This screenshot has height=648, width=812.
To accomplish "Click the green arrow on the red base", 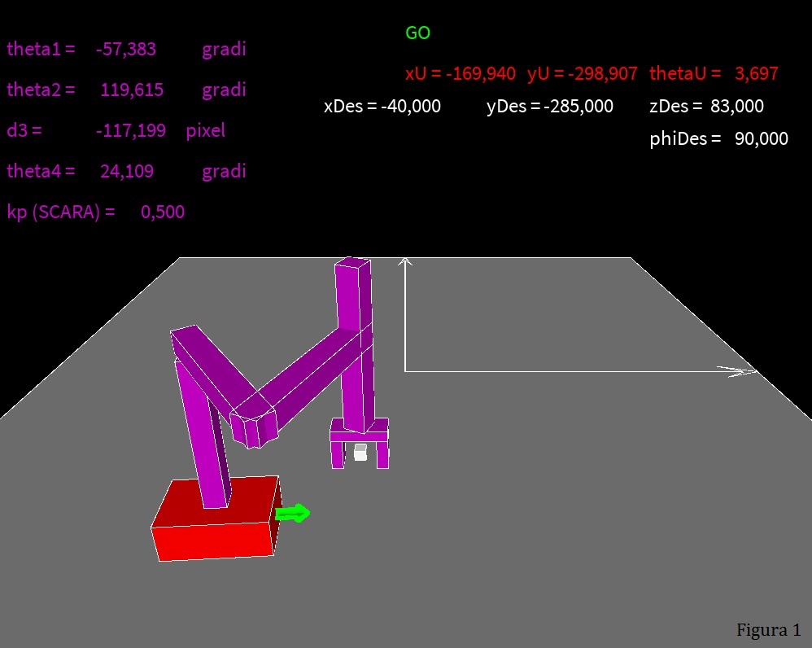I will (x=293, y=513).
